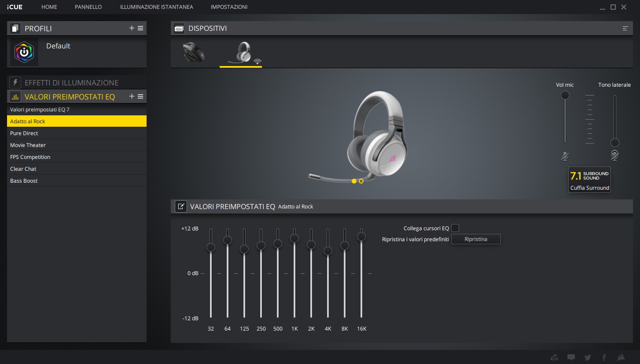640x364 pixels.
Task: Click the Ripristina button
Action: 476,239
